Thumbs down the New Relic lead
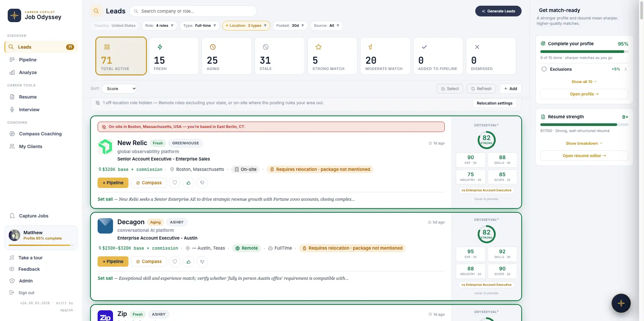Image resolution: width=644 pixels, height=321 pixels. coord(202,183)
